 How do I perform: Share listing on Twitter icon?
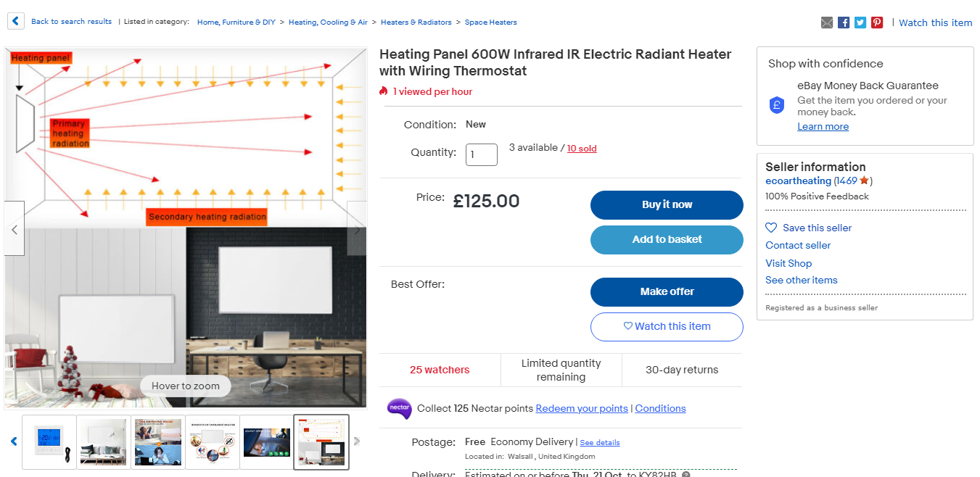pyautogui.click(x=860, y=22)
